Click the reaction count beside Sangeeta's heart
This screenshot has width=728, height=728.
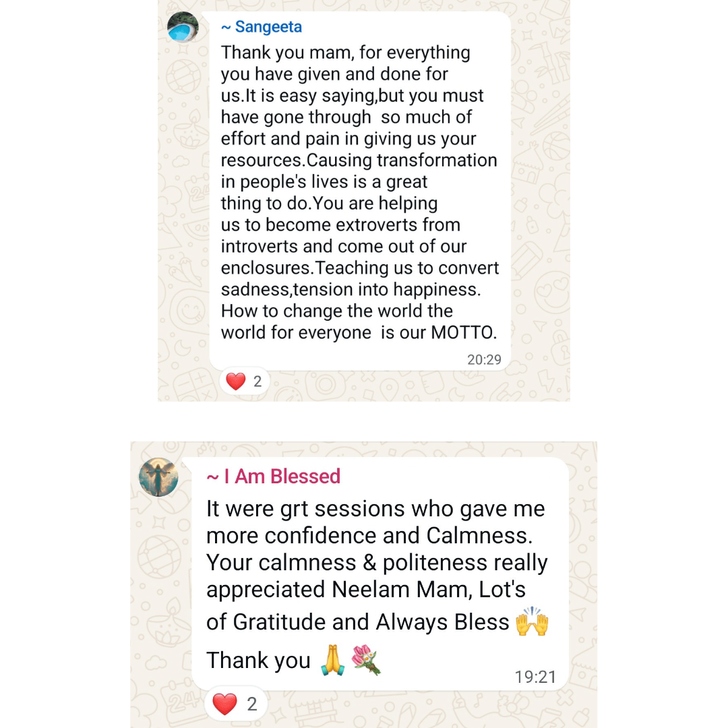257,382
